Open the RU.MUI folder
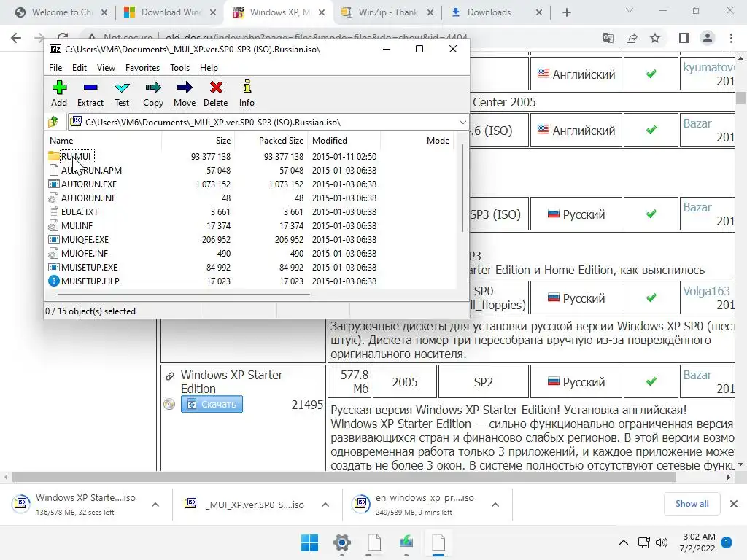The height and width of the screenshot is (560, 747). 76,156
